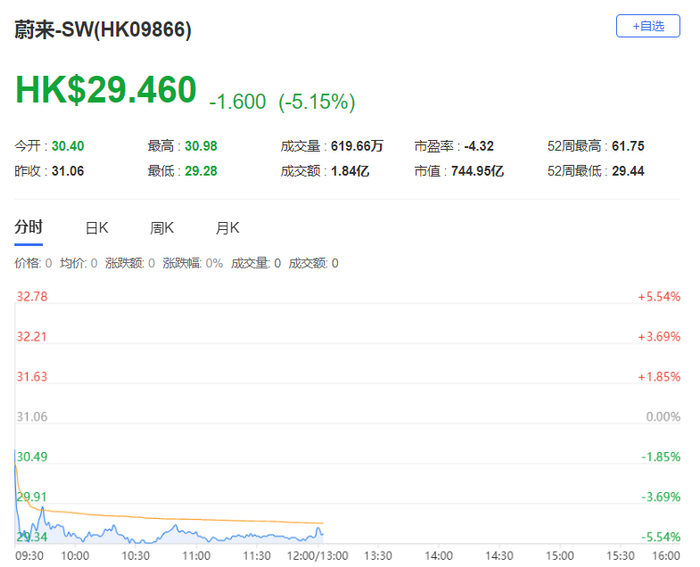This screenshot has height=567, width=700.
Task: Click the 29.34 price axis label
Action: [32, 537]
